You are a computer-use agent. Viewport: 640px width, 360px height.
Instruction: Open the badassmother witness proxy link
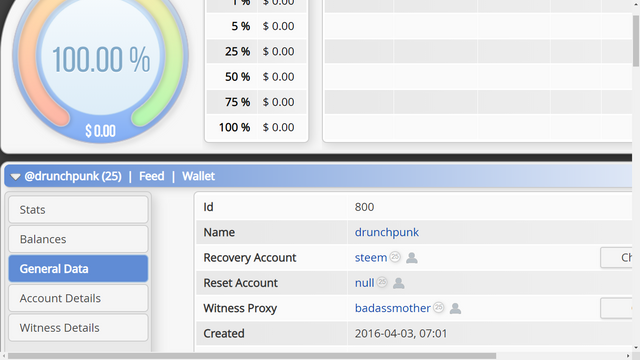[x=392, y=308]
